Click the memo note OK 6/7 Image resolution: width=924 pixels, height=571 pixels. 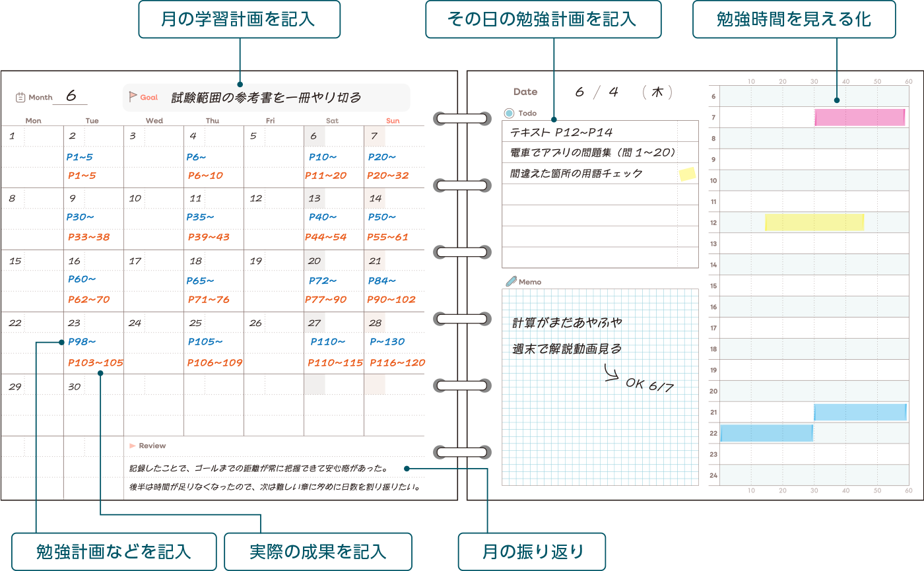pyautogui.click(x=649, y=385)
